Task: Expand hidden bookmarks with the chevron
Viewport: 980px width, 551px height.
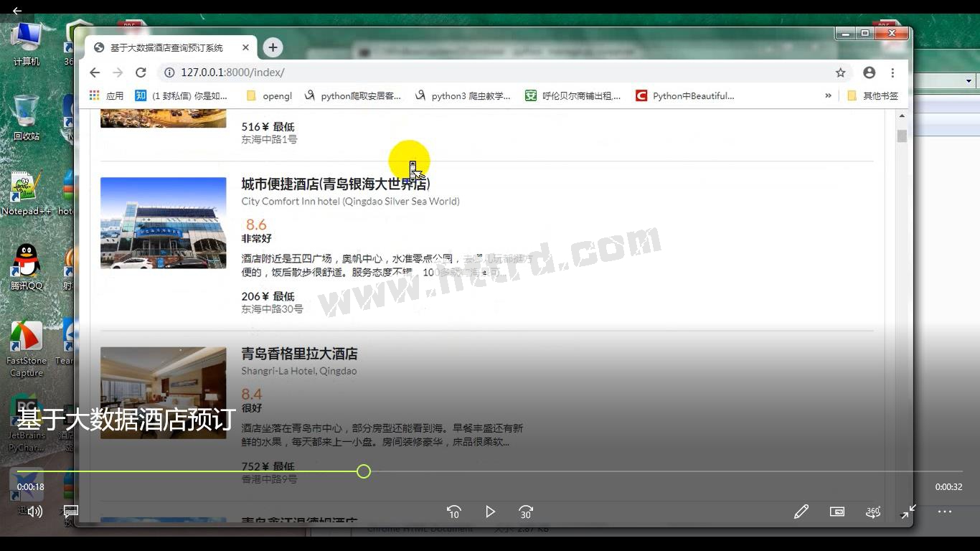Action: (x=829, y=95)
